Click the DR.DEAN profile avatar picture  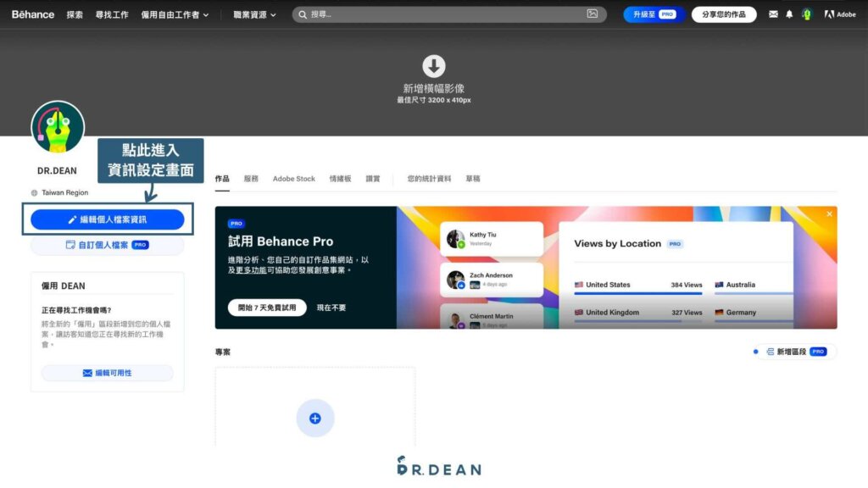[x=58, y=127]
